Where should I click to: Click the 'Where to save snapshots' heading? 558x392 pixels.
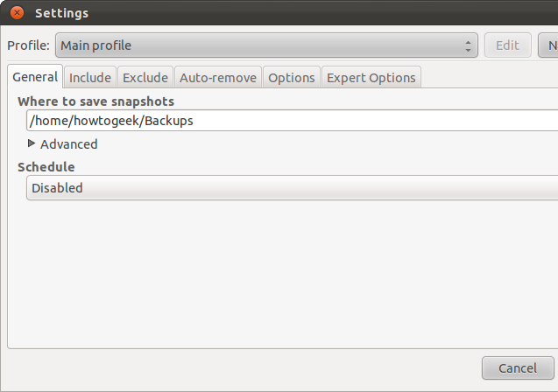click(x=95, y=101)
